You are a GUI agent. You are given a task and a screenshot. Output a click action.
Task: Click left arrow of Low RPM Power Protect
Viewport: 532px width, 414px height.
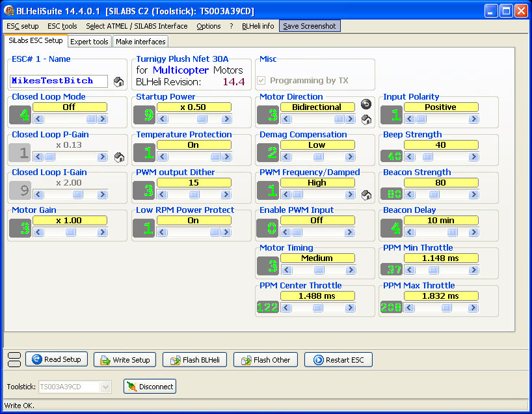coord(162,232)
